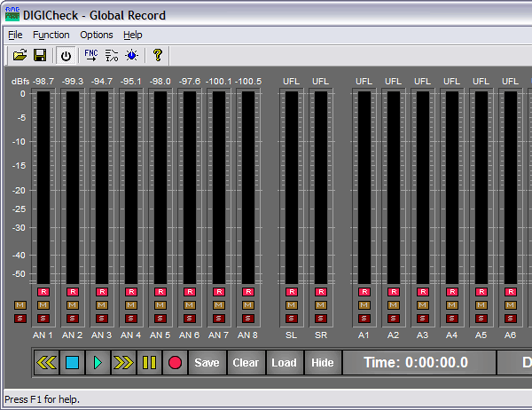Arm record R on channel AN 3
This screenshot has width=532, height=410.
click(102, 292)
